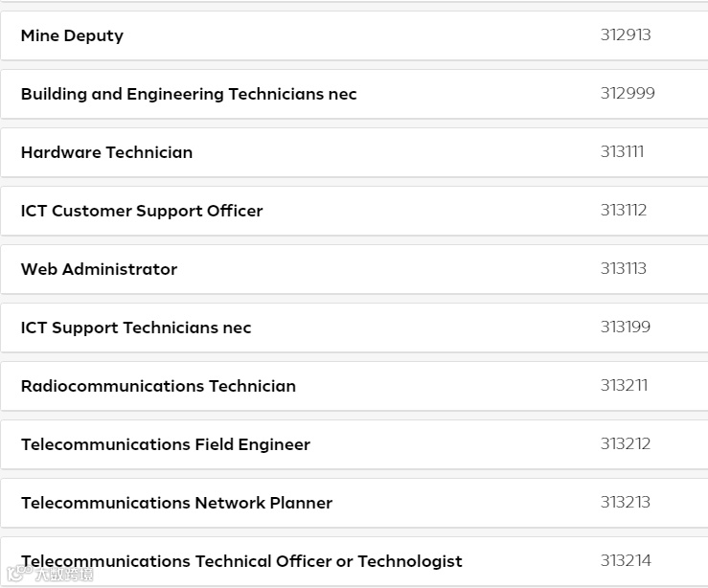This screenshot has width=708, height=588.
Task: Click ICT Customer Support Officer
Action: click(x=142, y=212)
